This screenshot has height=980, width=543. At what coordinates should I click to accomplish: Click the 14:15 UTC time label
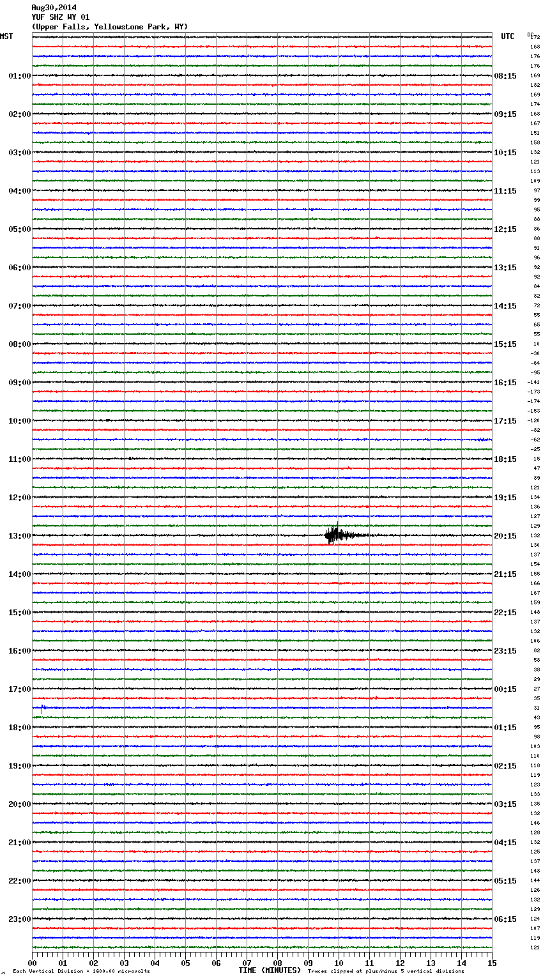pyautogui.click(x=505, y=306)
